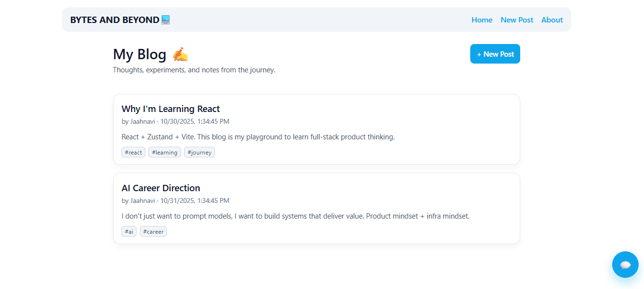The image size is (644, 289).
Task: Go to Home in the navigation bar
Action: (x=482, y=20)
